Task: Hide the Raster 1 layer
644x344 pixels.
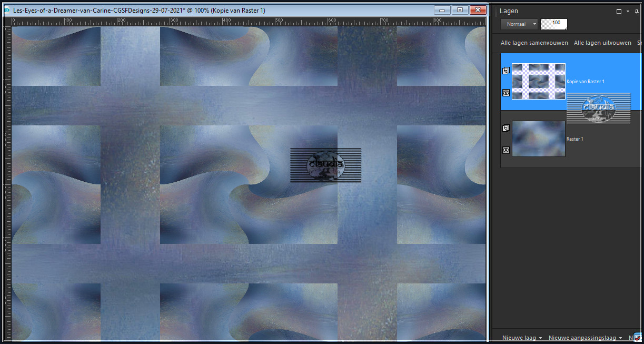Action: coord(506,150)
